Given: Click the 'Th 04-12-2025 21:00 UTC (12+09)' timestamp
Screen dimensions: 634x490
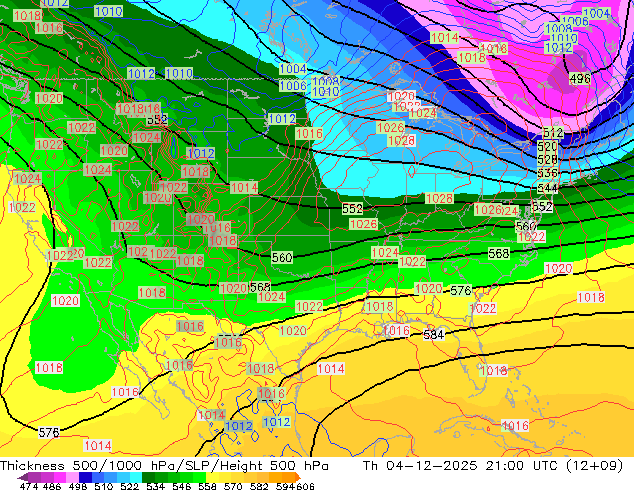Looking at the screenshot, I should pos(493,466).
